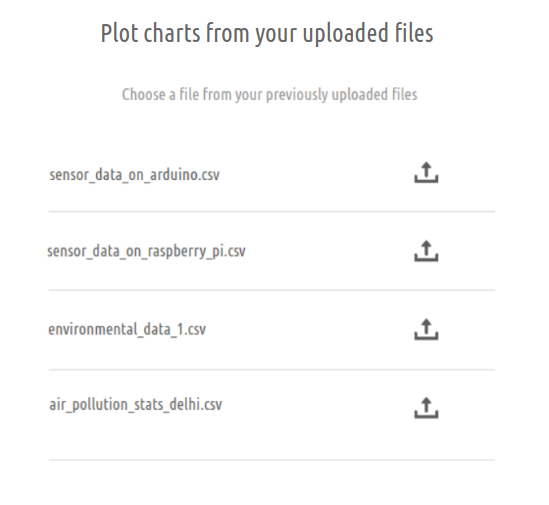This screenshot has height=505, width=549.
Task: Click the divider line below the arduino file row
Action: point(272,212)
